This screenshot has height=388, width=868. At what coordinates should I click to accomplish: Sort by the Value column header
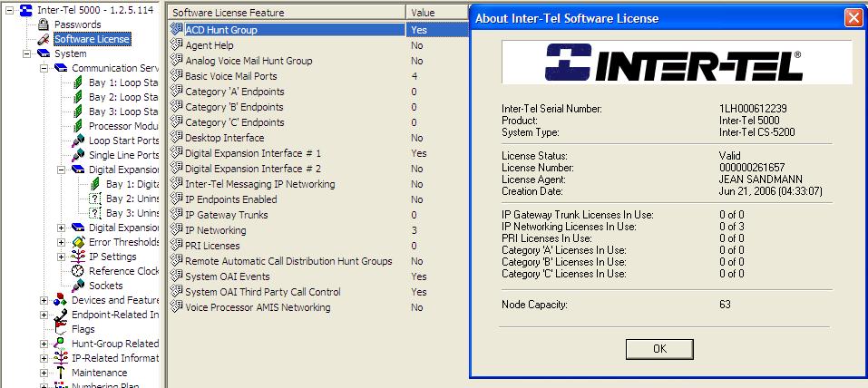(437, 12)
